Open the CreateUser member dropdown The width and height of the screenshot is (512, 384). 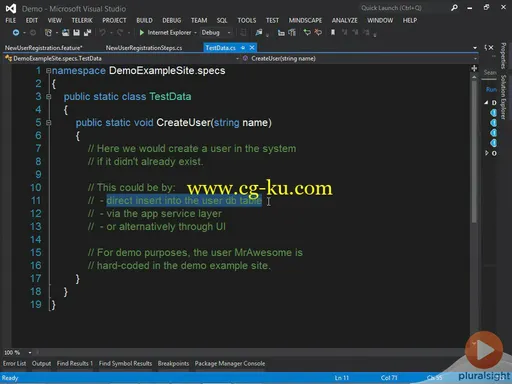coord(475,59)
